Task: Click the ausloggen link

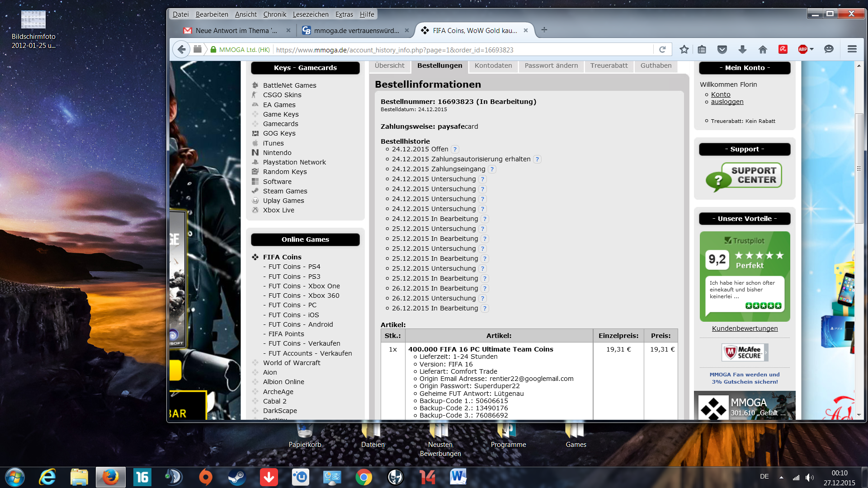Action: [727, 102]
